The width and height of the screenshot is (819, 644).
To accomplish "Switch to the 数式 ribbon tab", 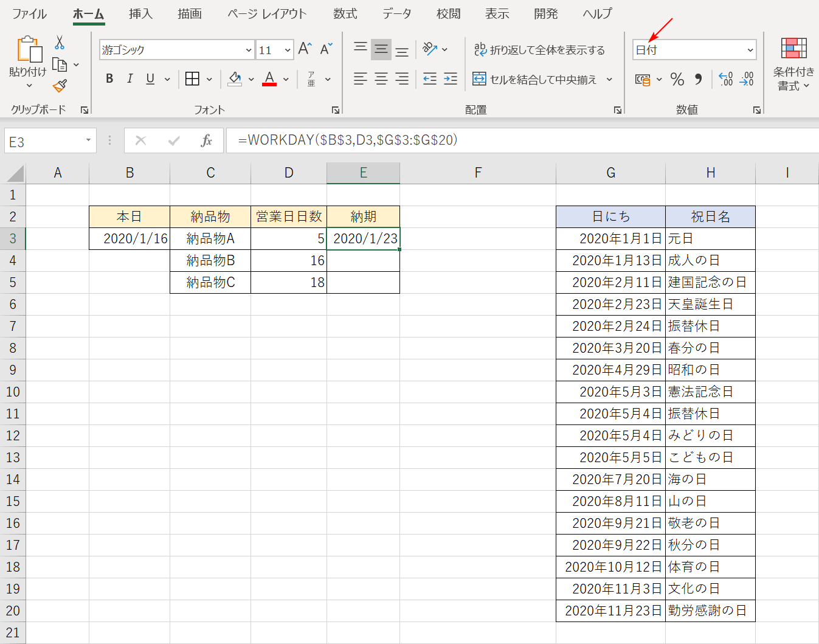I will pos(345,13).
